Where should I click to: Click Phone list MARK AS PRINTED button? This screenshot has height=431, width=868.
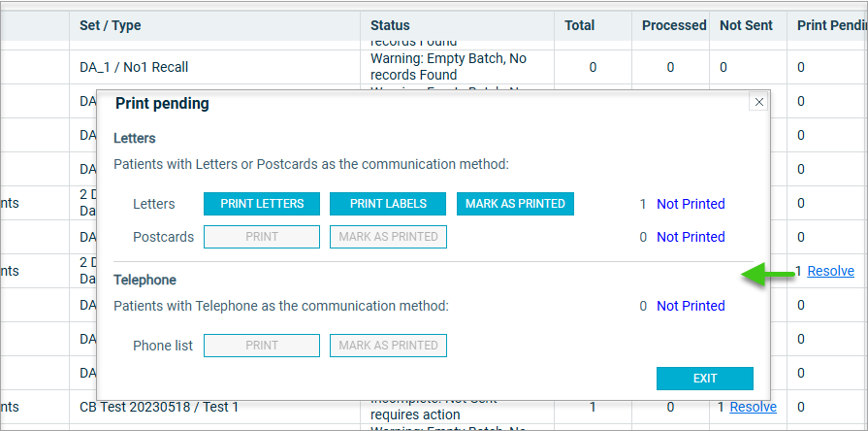click(x=388, y=346)
